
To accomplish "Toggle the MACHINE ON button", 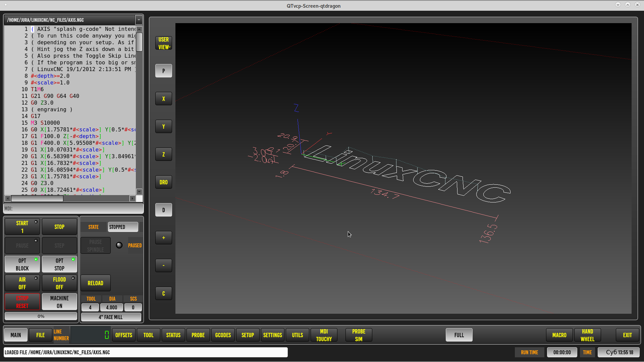I will pyautogui.click(x=59, y=302).
